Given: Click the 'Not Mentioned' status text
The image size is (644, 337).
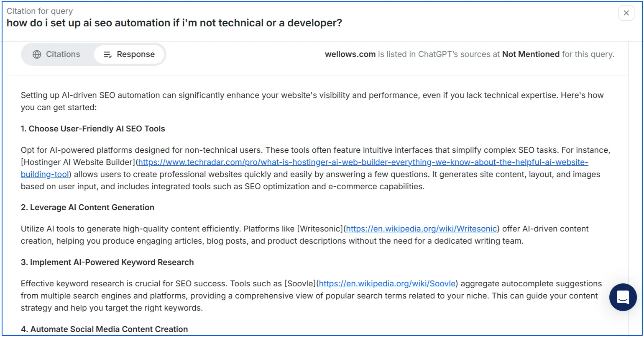Looking at the screenshot, I should pyautogui.click(x=531, y=54).
